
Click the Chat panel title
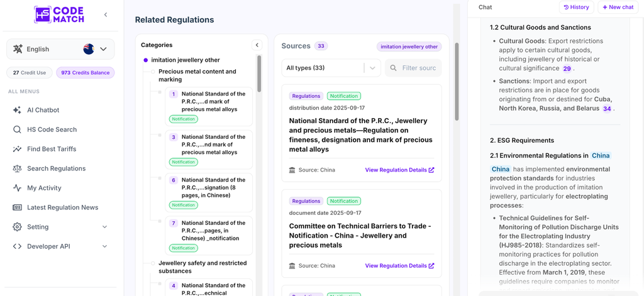pyautogui.click(x=485, y=8)
